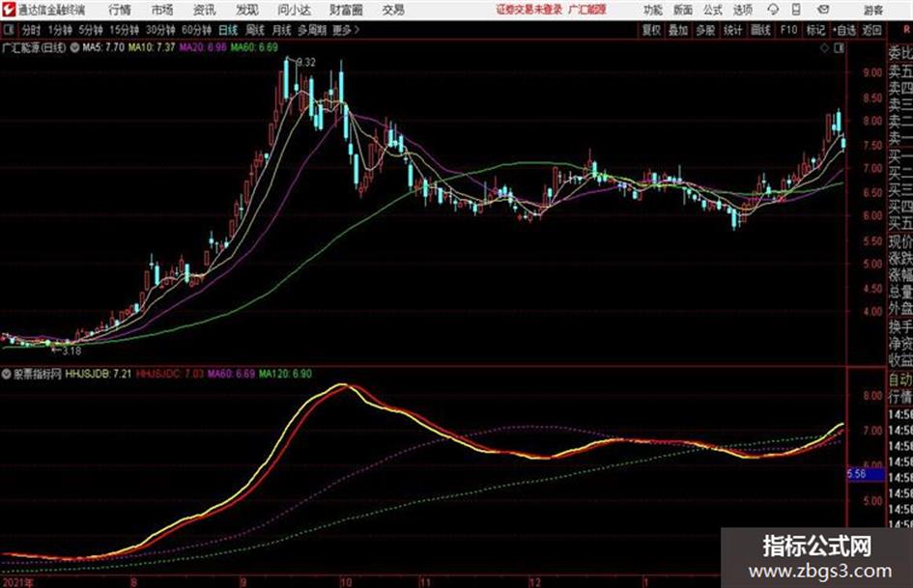Select the 日线 daily period tab

point(228,30)
